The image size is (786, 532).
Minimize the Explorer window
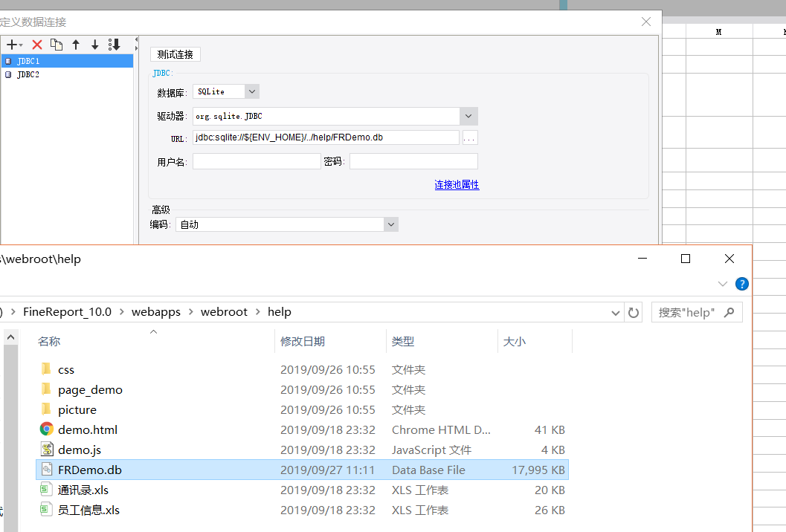pyautogui.click(x=642, y=259)
